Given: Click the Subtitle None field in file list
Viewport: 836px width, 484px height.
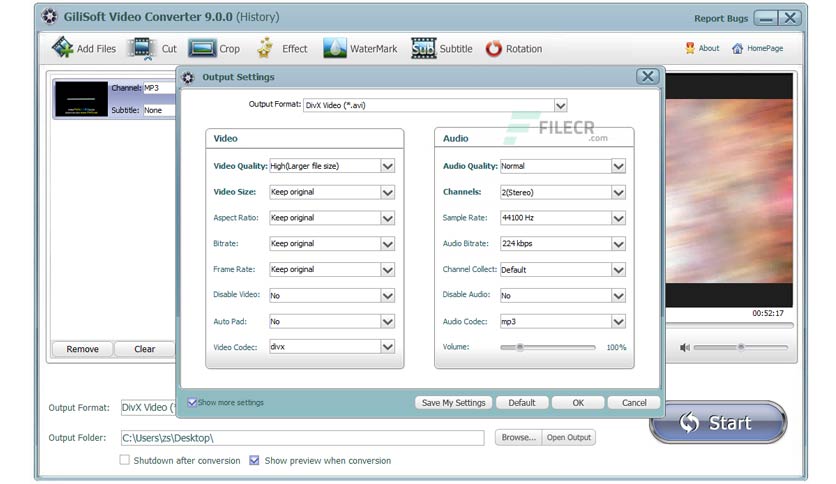Looking at the screenshot, I should pos(159,110).
